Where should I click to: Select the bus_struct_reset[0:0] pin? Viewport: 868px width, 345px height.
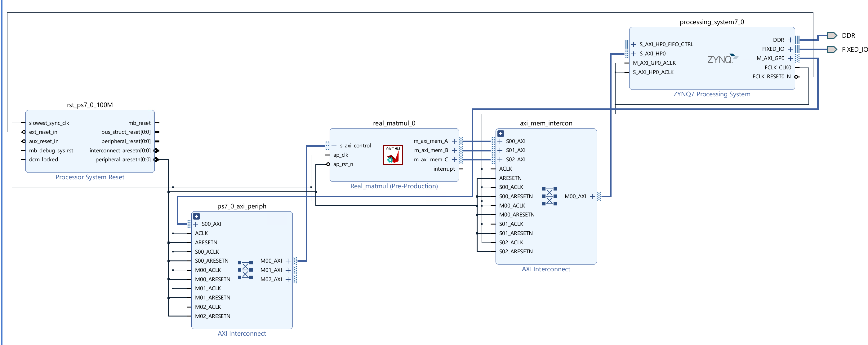[126, 132]
